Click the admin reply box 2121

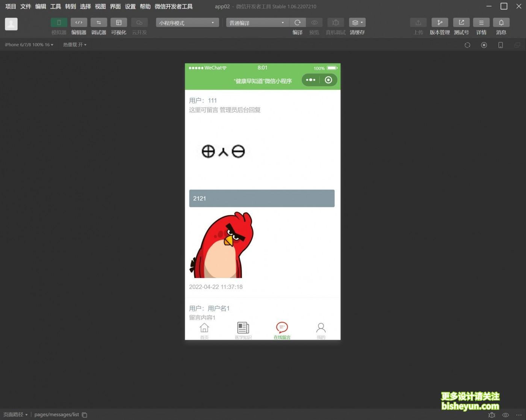[x=262, y=198]
